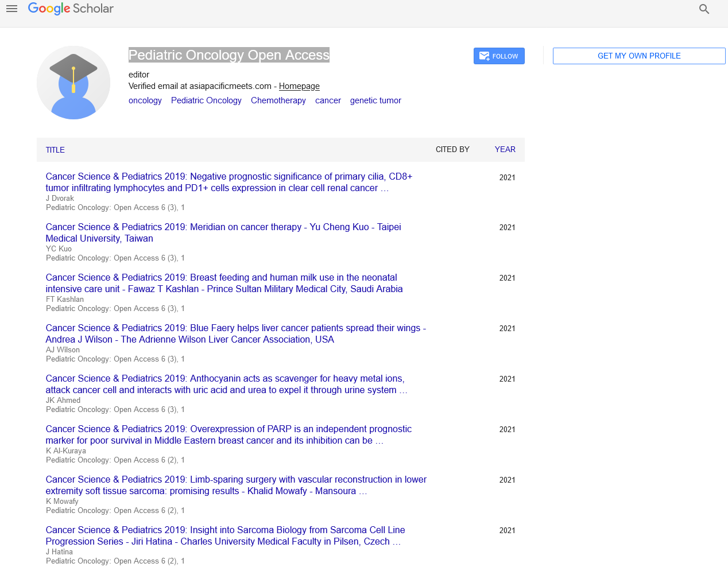Click author name FT Kashlan

coord(65,300)
